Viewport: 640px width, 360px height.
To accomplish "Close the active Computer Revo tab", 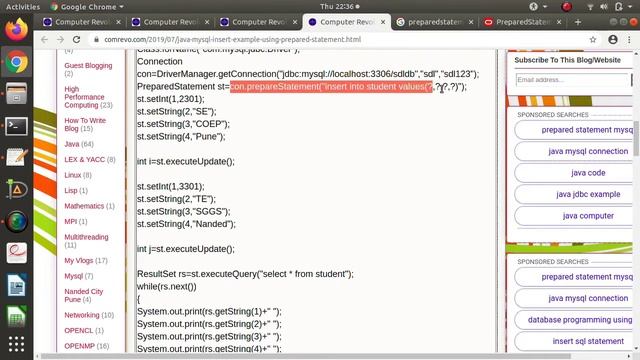I will click(383, 22).
